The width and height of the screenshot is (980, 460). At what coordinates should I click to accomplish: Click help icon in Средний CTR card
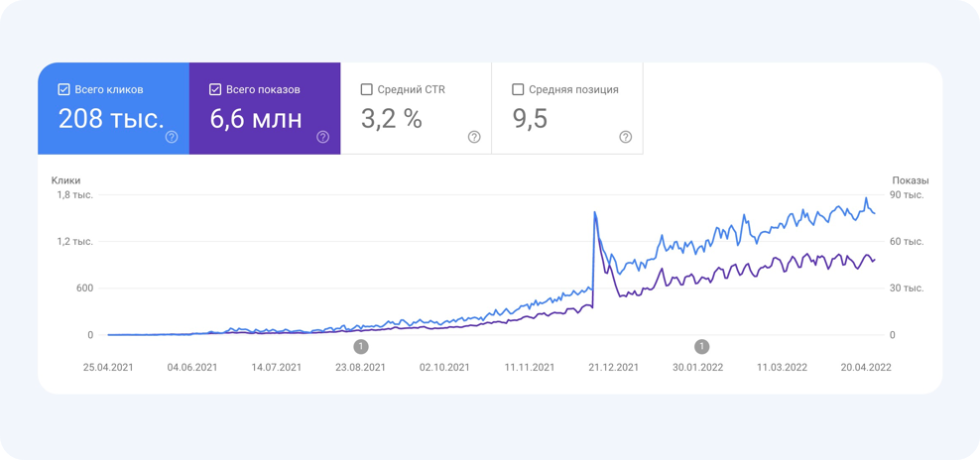click(474, 137)
